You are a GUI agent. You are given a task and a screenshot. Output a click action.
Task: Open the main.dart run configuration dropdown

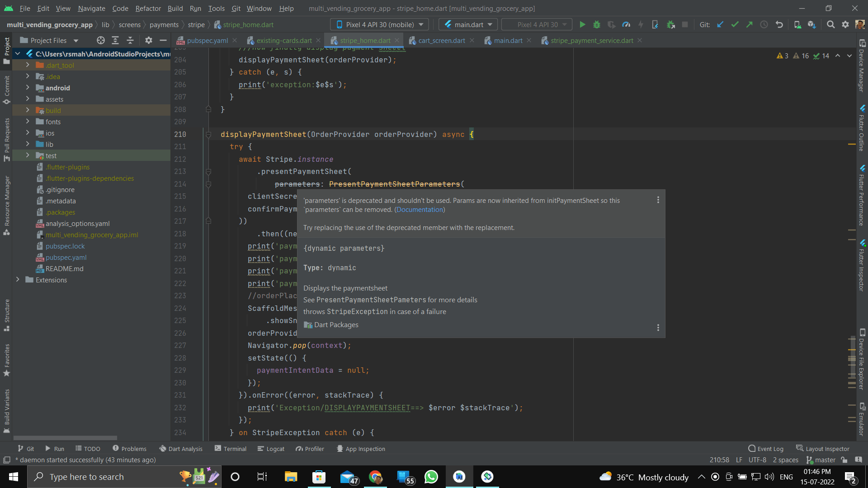(x=468, y=24)
